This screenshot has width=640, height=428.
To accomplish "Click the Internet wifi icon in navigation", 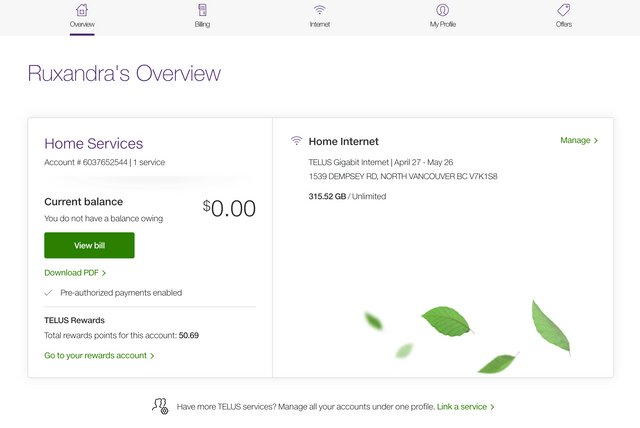I will pos(320,9).
